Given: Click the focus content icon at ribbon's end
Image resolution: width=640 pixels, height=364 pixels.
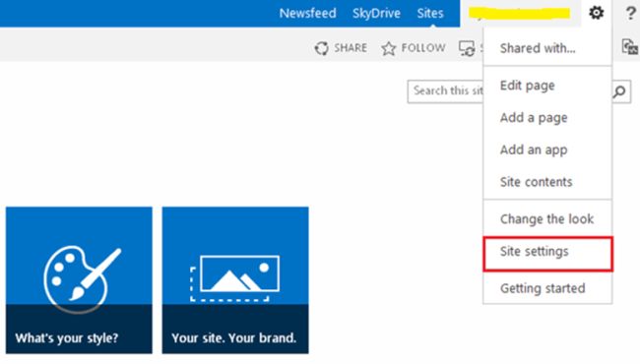Looking at the screenshot, I should (630, 47).
